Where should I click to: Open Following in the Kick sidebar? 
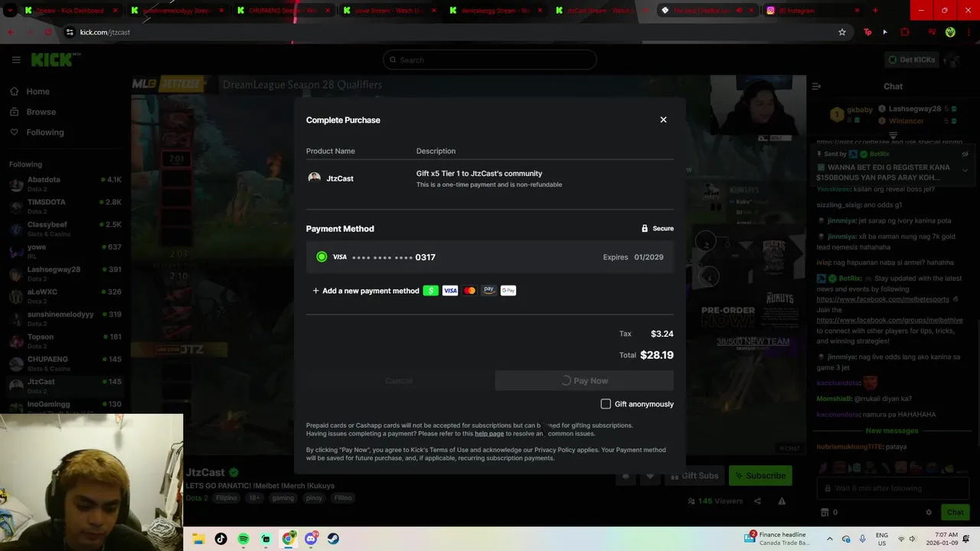(38, 132)
